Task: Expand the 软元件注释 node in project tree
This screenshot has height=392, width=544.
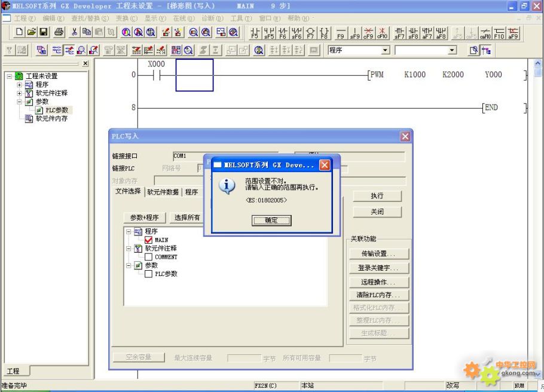Action: tap(19, 93)
